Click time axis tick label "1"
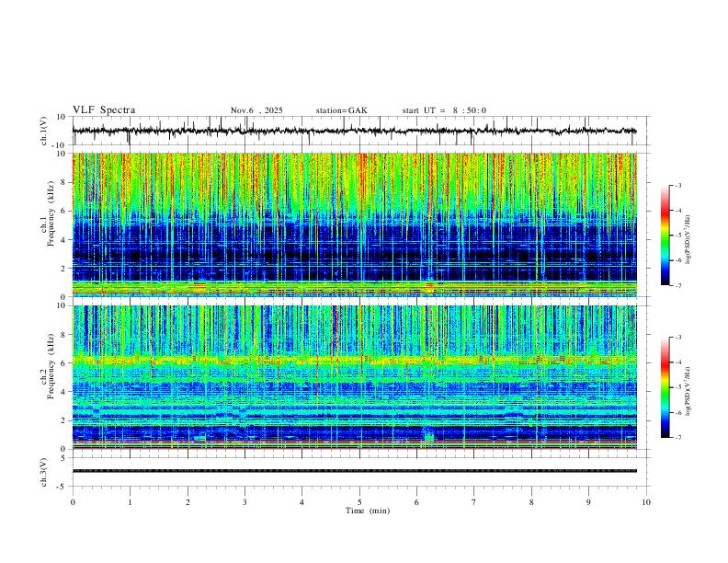 (130, 502)
